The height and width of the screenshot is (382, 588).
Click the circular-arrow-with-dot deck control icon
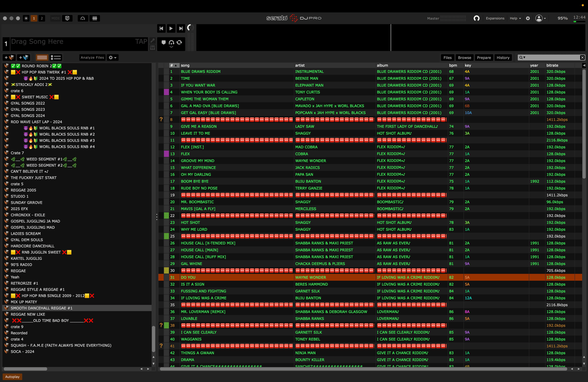171,42
